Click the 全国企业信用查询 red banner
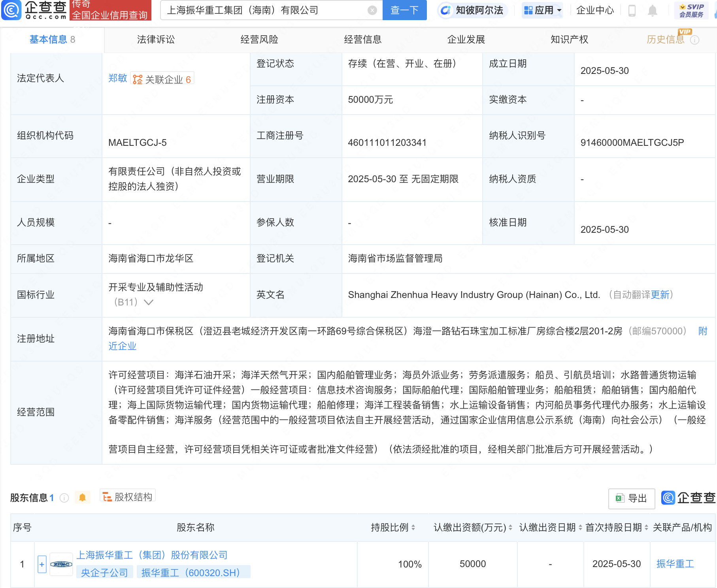The height and width of the screenshot is (588, 717). [x=110, y=10]
